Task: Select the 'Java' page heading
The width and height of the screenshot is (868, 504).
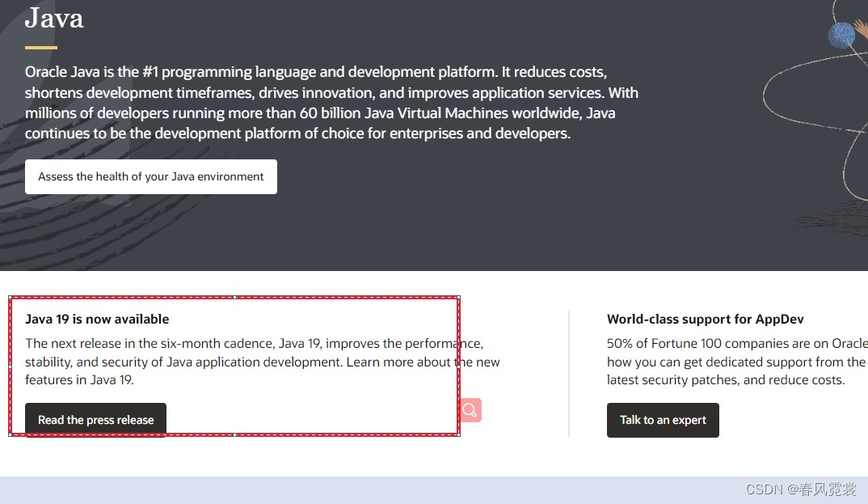Action: pyautogui.click(x=54, y=19)
